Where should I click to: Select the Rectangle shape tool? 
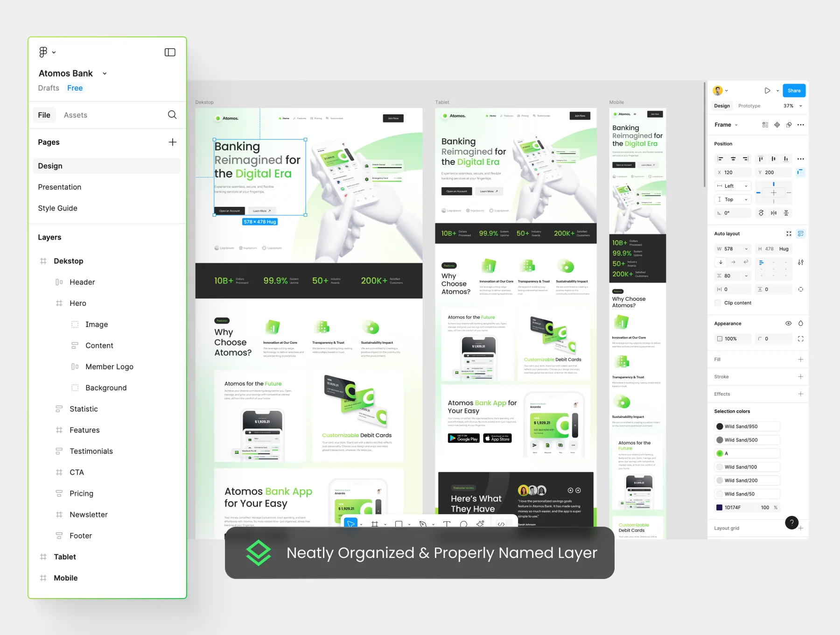point(399,524)
